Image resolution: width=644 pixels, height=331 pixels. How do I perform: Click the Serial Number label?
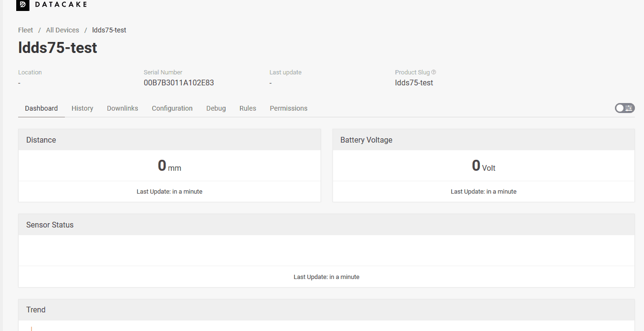coord(163,72)
